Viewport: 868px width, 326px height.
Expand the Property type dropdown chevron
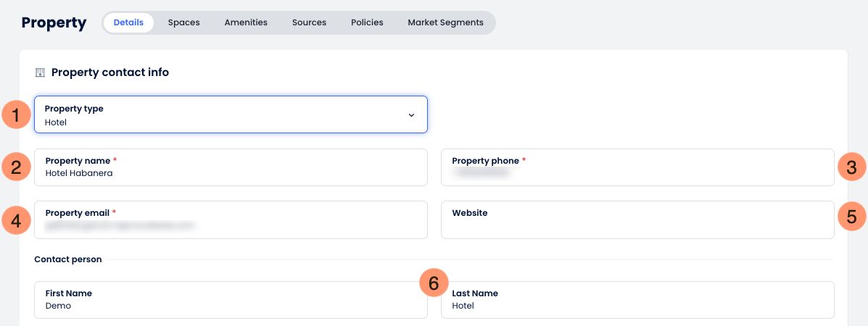[411, 115]
